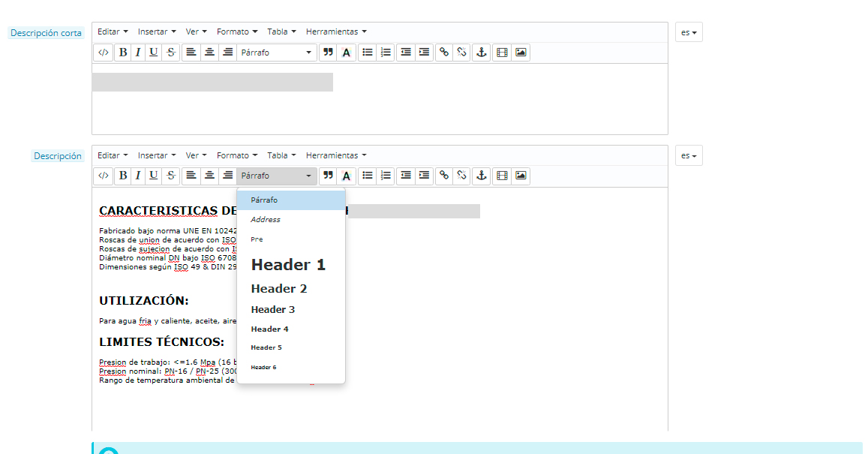Apply Header 1 format
Viewport: 868px width, 454px height.
tap(291, 265)
